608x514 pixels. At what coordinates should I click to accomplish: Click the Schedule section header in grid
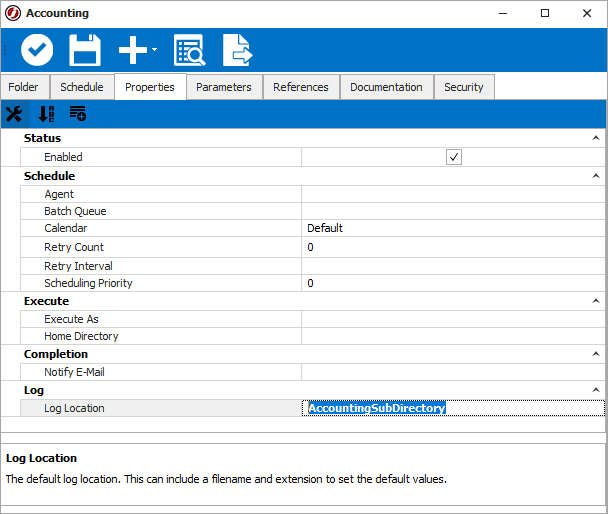click(49, 176)
